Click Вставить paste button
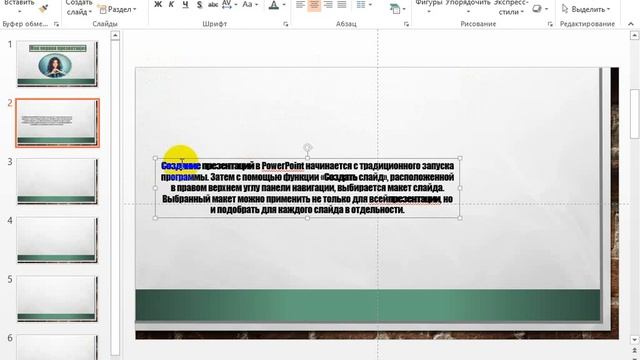Screen dimensions: 640x360 coord(20,6)
